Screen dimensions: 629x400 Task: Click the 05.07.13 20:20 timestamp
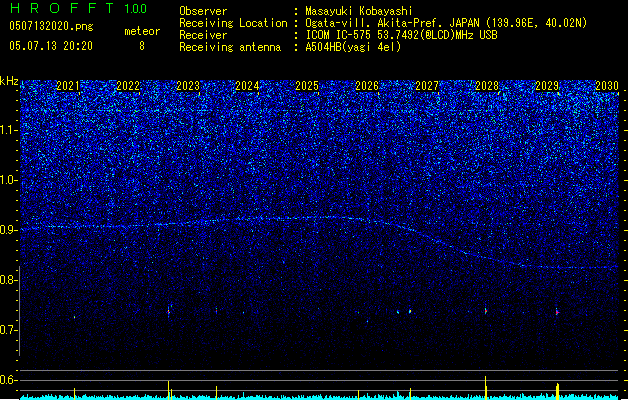point(51,46)
